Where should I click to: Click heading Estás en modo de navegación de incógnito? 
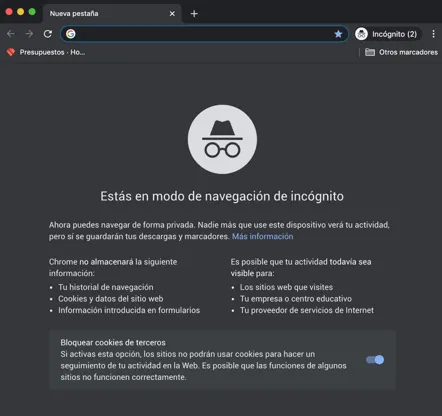click(222, 196)
